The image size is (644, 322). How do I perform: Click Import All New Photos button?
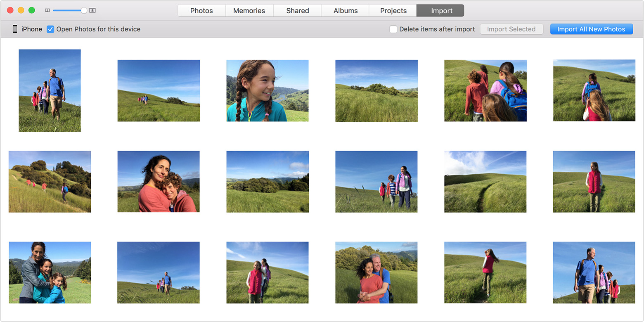click(591, 29)
